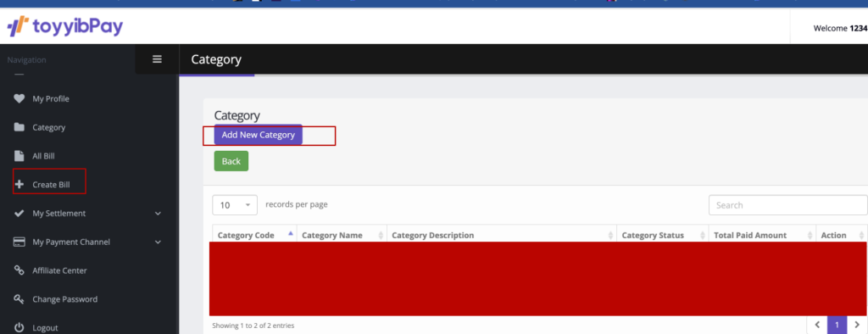Click the Affiliate Center link icon
This screenshot has height=334, width=868.
[x=19, y=270]
